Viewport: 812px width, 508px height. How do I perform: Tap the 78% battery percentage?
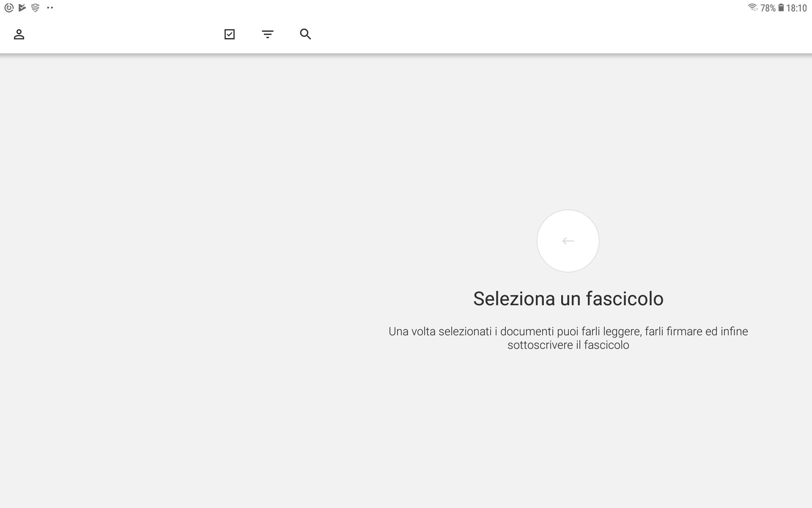[768, 8]
